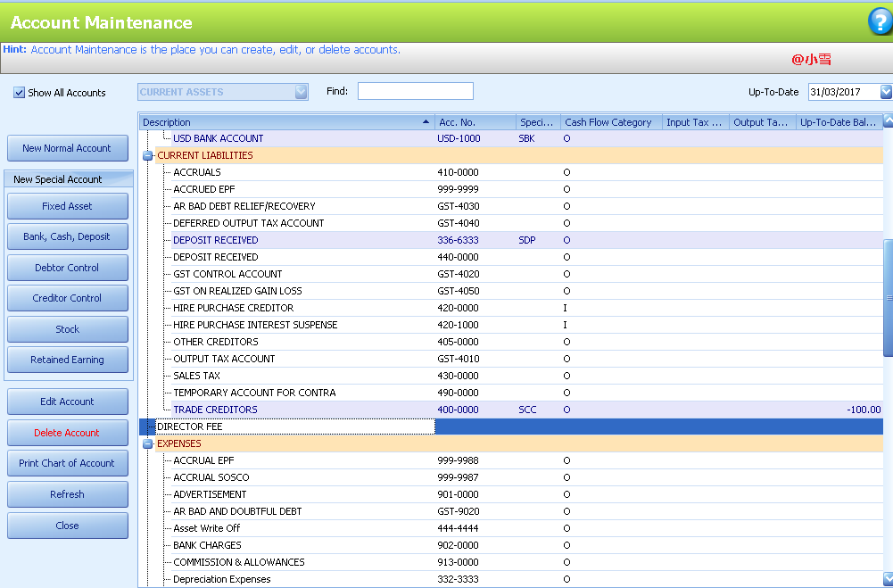Screen dimensions: 893x588
Task: Click the New Special Account button
Action: pos(67,178)
